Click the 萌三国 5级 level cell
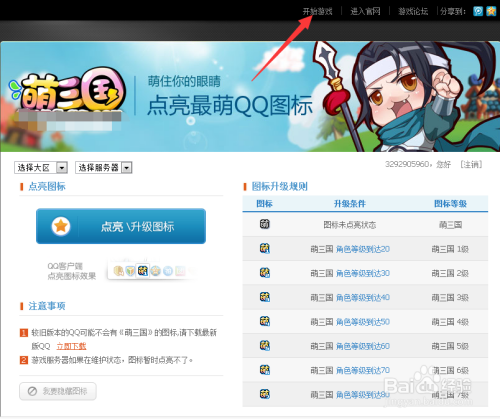This screenshot has height=419, width=500. [450, 346]
